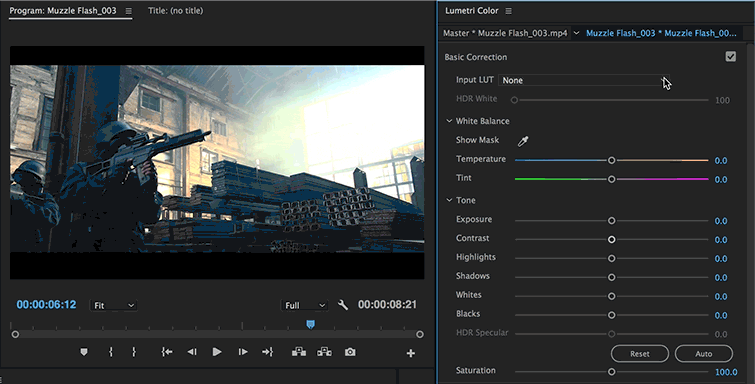Viewport: 755px width, 384px height.
Task: Click the Exposure value 0.0
Action: (721, 221)
